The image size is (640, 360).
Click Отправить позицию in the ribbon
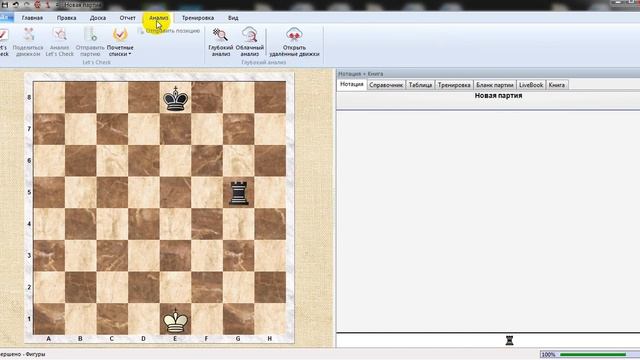(169, 31)
